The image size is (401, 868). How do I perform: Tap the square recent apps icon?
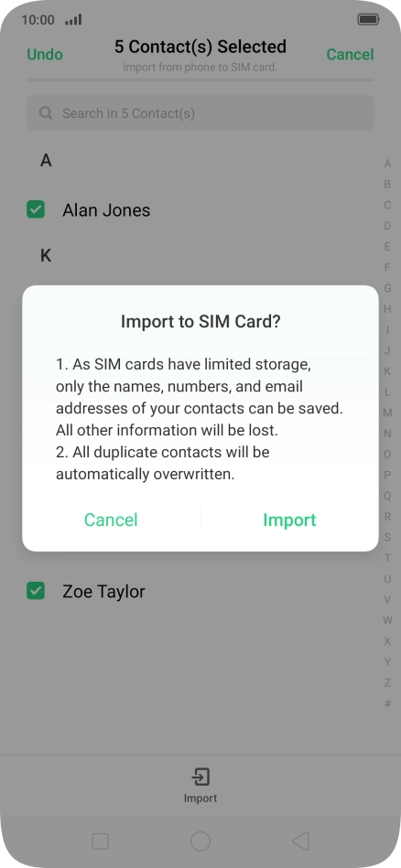click(x=101, y=841)
